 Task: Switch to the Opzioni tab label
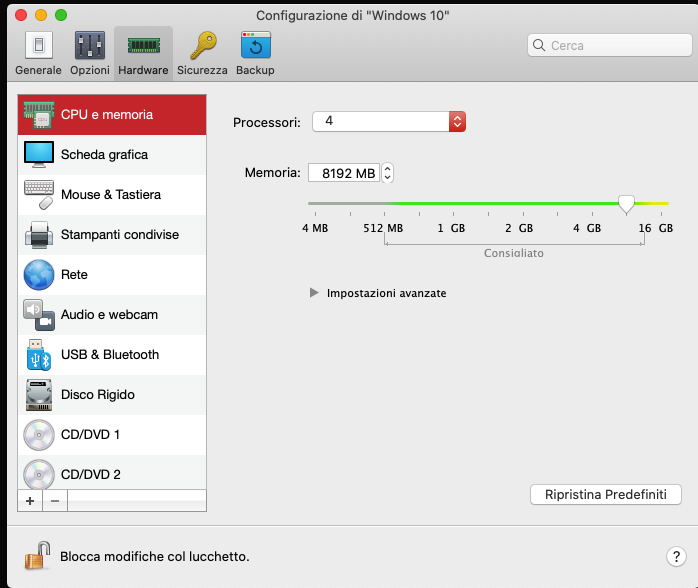(90, 70)
